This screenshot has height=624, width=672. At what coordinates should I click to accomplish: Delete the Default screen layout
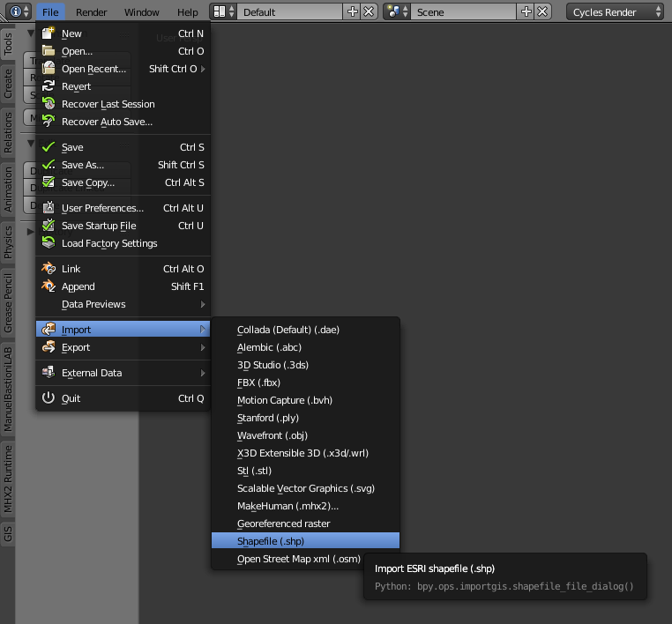pos(369,11)
